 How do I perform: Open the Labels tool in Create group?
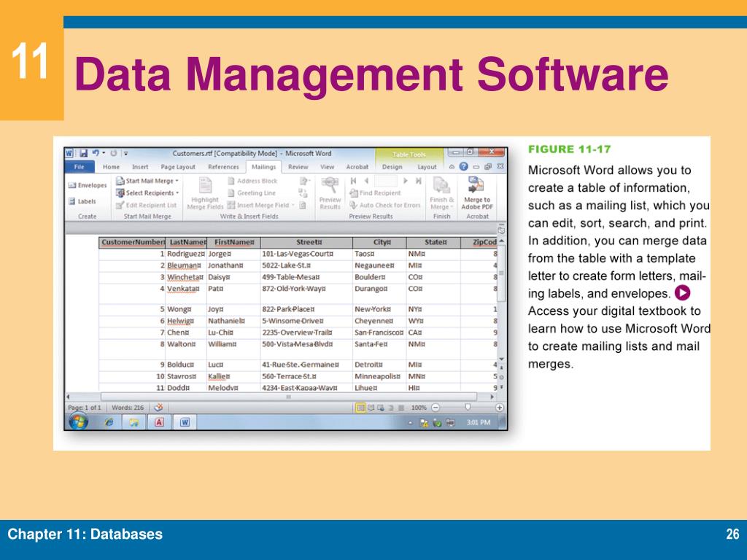click(x=82, y=201)
